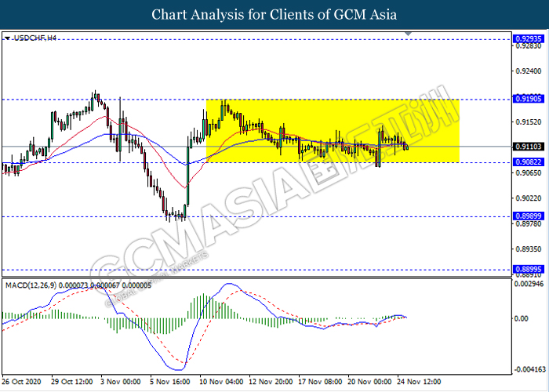Select the 0.89899 price level label

click(x=529, y=216)
